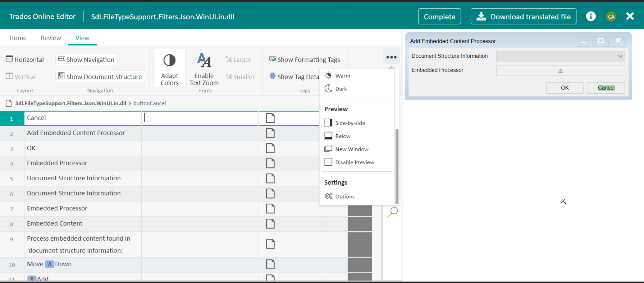The image size is (644, 283).
Task: Click file icon in breadcrumb path
Action: point(9,103)
